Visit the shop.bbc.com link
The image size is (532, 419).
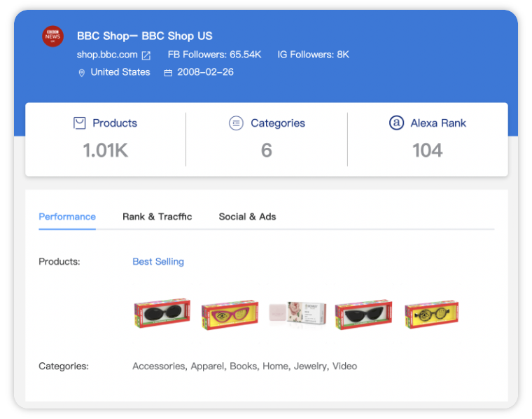pyautogui.click(x=107, y=55)
